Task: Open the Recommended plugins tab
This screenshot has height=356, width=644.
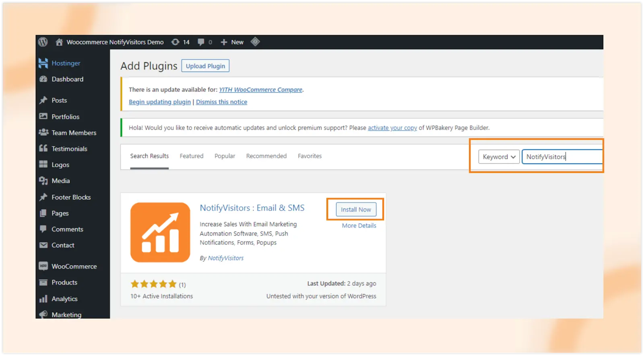Action: point(266,156)
